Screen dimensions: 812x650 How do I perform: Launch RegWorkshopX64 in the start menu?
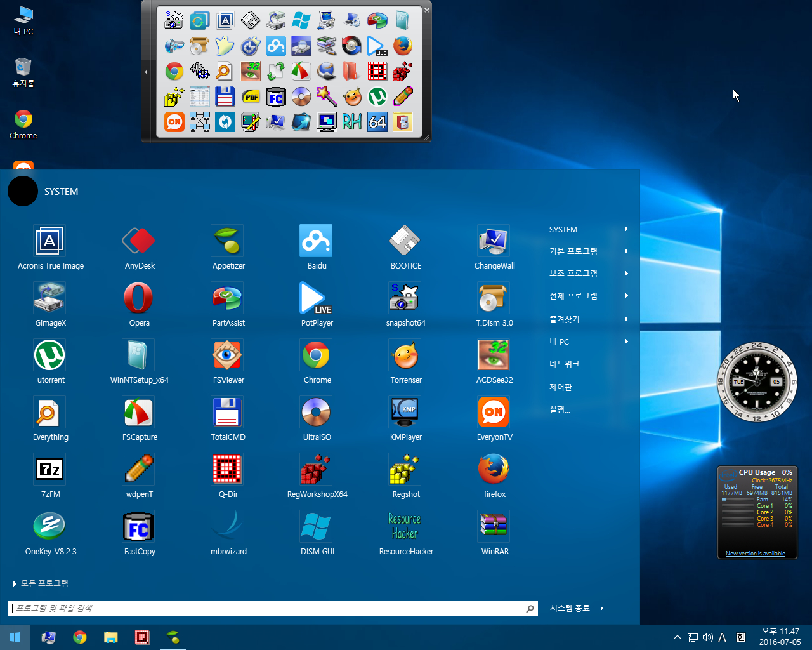pos(317,476)
